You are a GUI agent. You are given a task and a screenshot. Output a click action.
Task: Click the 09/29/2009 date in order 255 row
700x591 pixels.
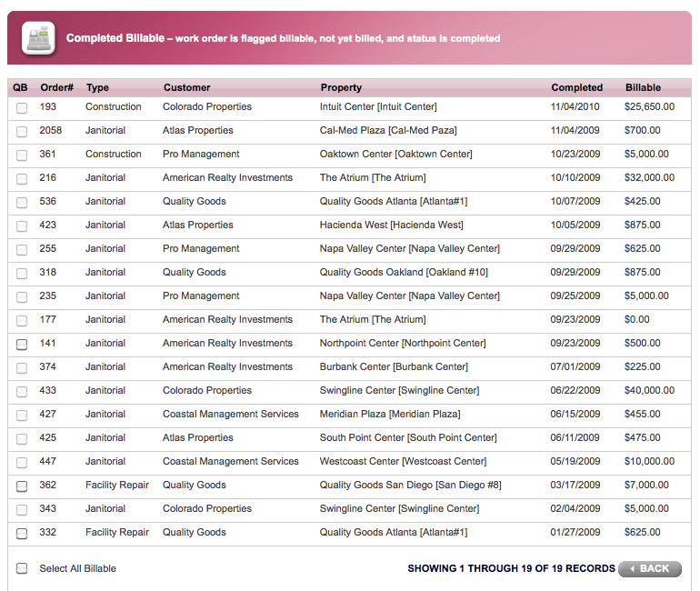pyautogui.click(x=575, y=248)
